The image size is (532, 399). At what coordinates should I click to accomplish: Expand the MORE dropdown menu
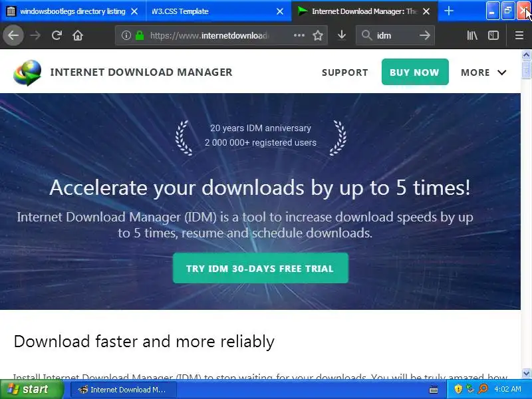[x=483, y=72]
